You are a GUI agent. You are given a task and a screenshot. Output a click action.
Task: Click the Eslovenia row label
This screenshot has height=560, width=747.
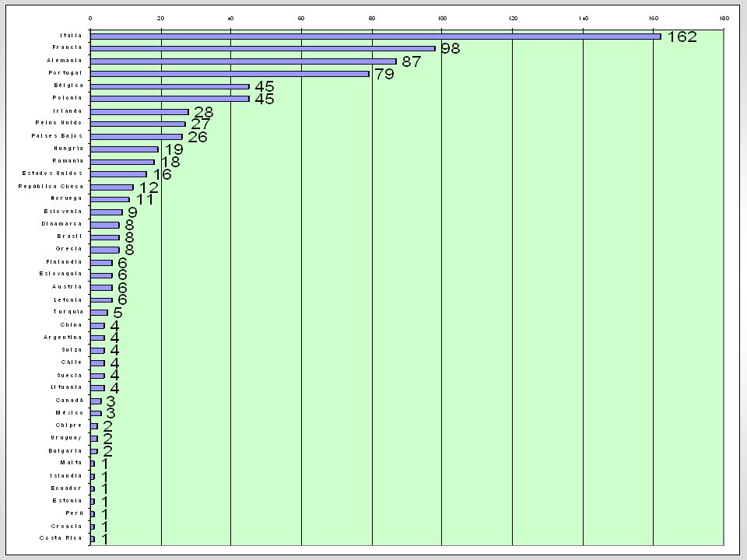63,212
